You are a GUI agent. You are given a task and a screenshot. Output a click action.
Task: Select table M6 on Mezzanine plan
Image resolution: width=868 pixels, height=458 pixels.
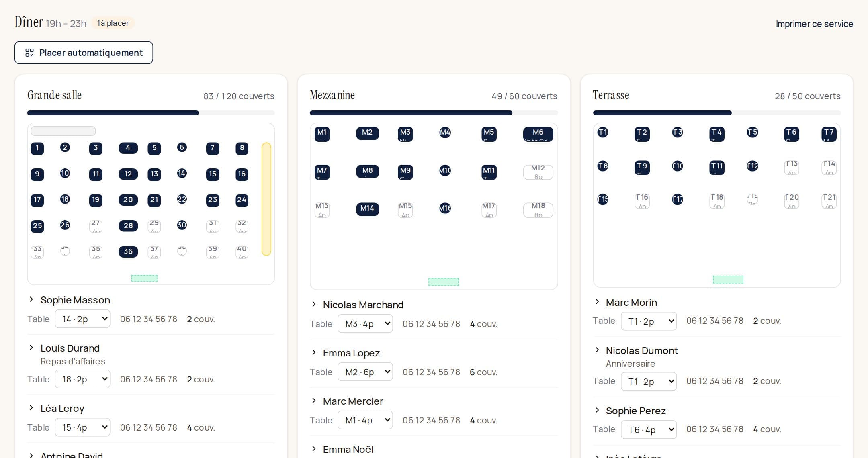tap(538, 134)
